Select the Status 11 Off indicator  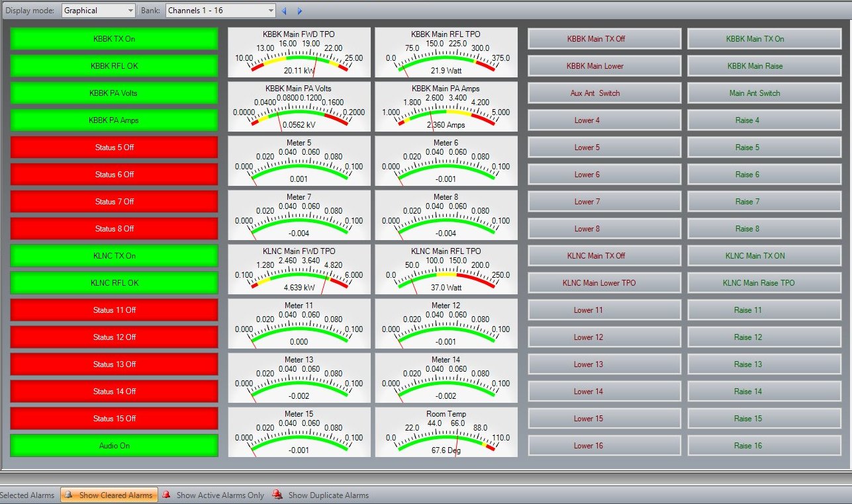click(x=114, y=310)
